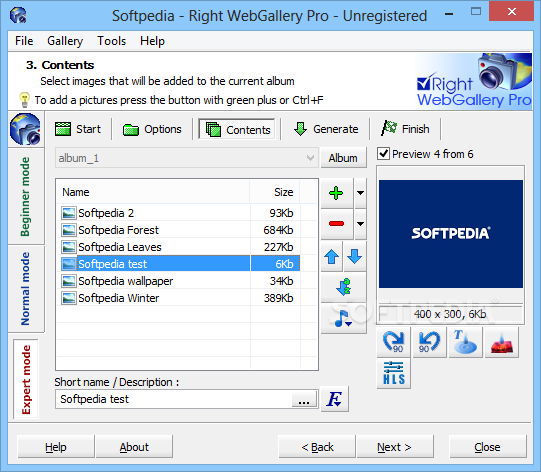
Task: Go to the Generate step tab
Action: pyautogui.click(x=326, y=129)
